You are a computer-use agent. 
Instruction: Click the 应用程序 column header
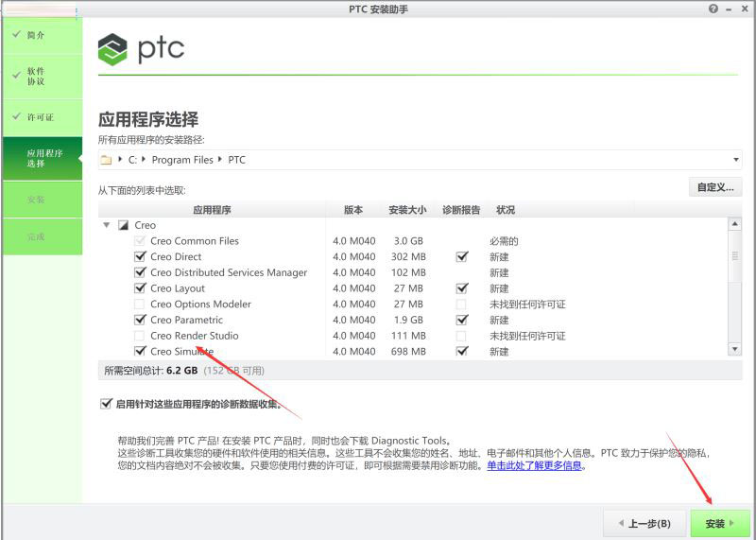(212, 210)
